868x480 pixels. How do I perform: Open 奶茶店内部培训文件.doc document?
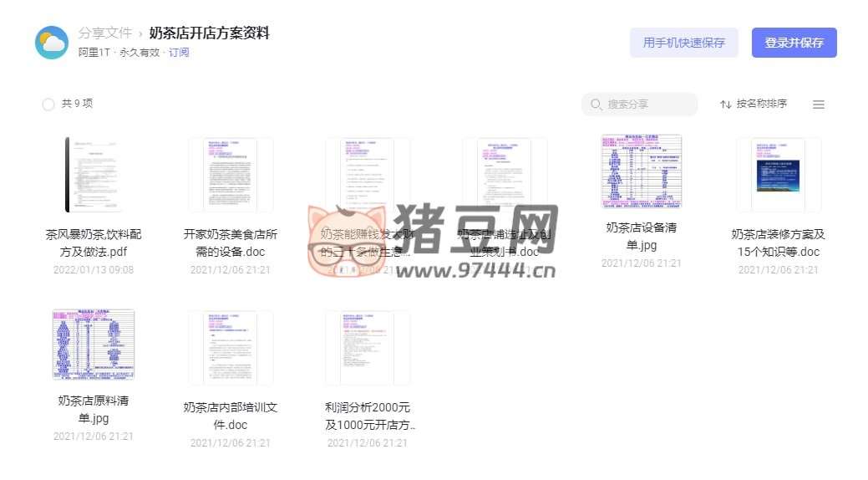(231, 348)
